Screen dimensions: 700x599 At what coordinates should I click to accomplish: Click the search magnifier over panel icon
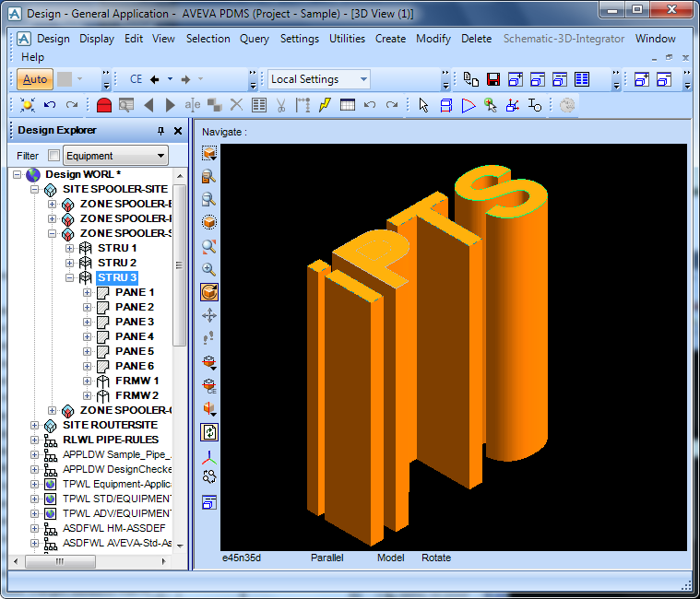126,105
